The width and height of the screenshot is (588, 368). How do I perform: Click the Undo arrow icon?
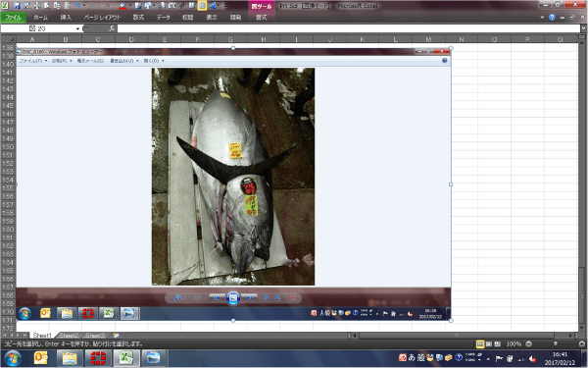coord(77,6)
